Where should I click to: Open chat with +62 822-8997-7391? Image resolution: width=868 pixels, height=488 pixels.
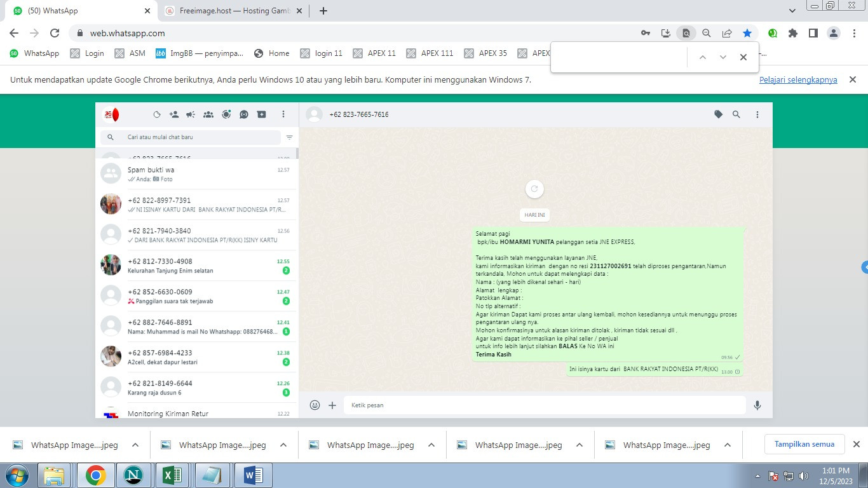pyautogui.click(x=196, y=205)
